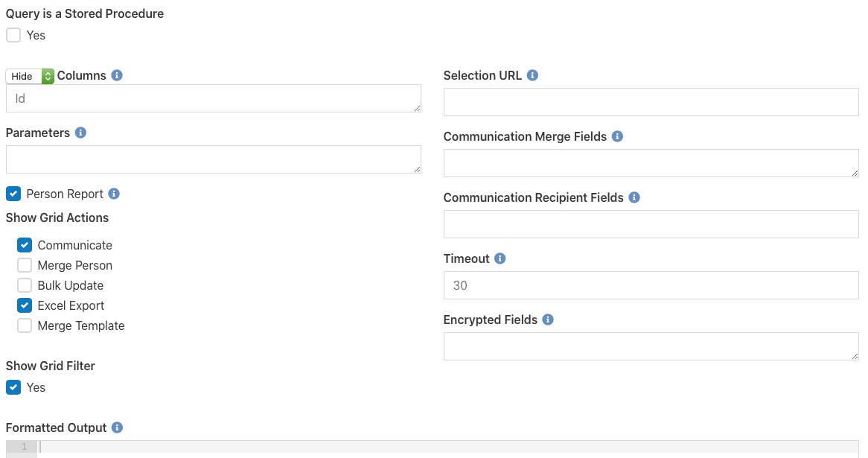Image resolution: width=868 pixels, height=458 pixels.
Task: Click into the Parameters text area
Action: (x=214, y=159)
